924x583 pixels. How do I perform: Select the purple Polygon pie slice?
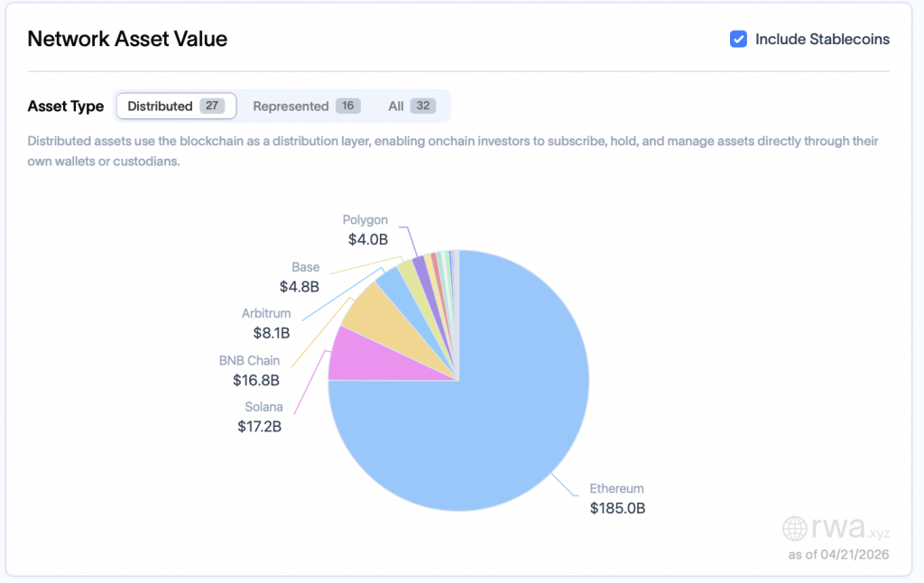pyautogui.click(x=419, y=266)
